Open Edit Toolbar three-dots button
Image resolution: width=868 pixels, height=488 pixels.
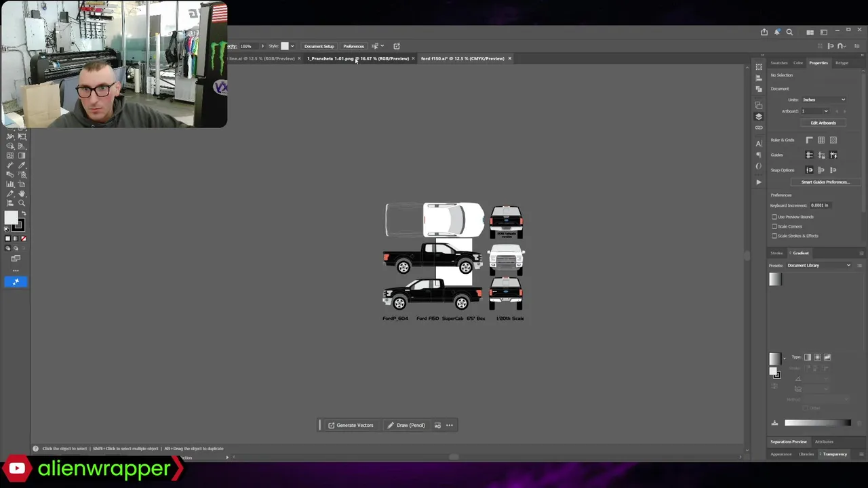click(16, 270)
